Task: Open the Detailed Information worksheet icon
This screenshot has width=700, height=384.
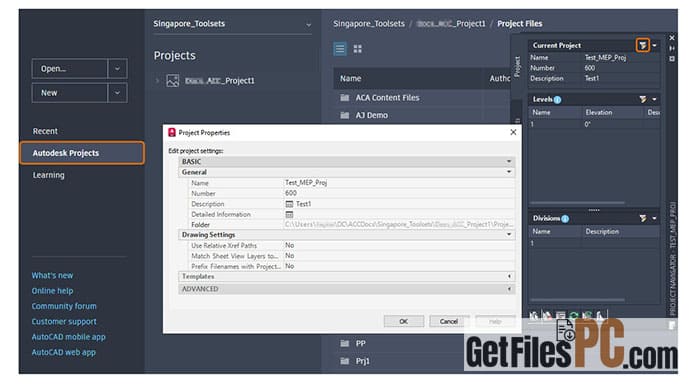Action: click(289, 214)
